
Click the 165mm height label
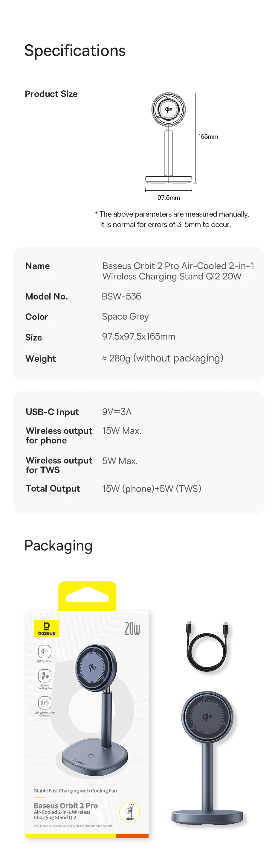point(208,137)
